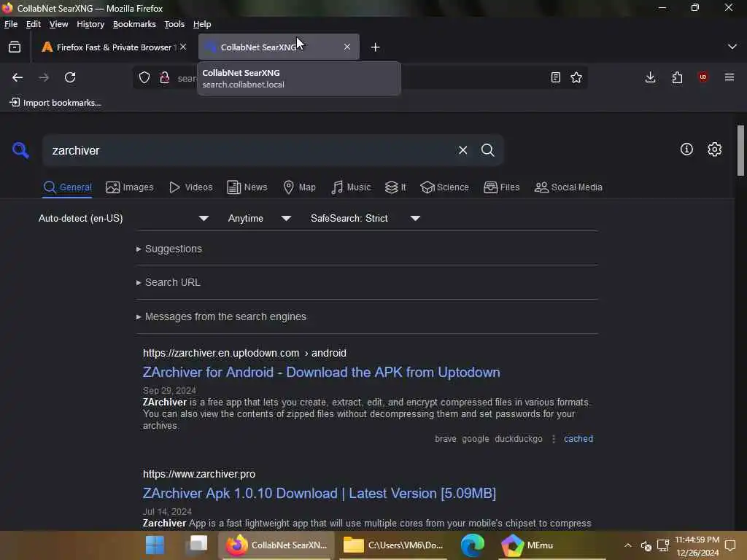Viewport: 747px width, 560px height.
Task: Show hidden system tray icons
Action: 628,545
